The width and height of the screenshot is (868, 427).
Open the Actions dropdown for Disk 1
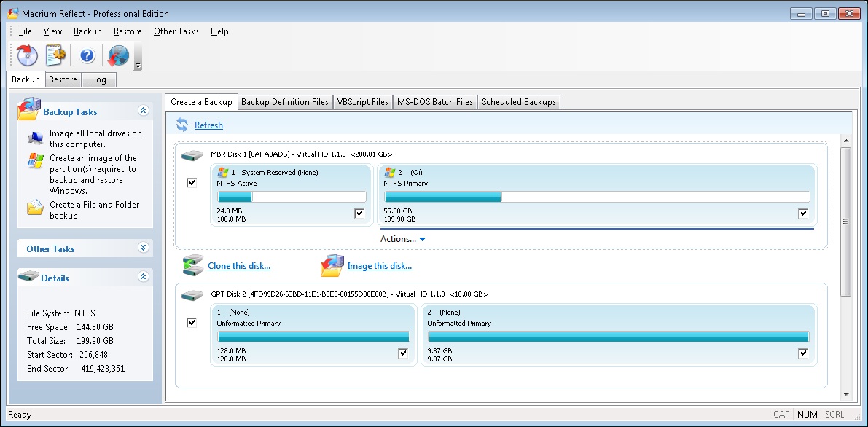403,239
